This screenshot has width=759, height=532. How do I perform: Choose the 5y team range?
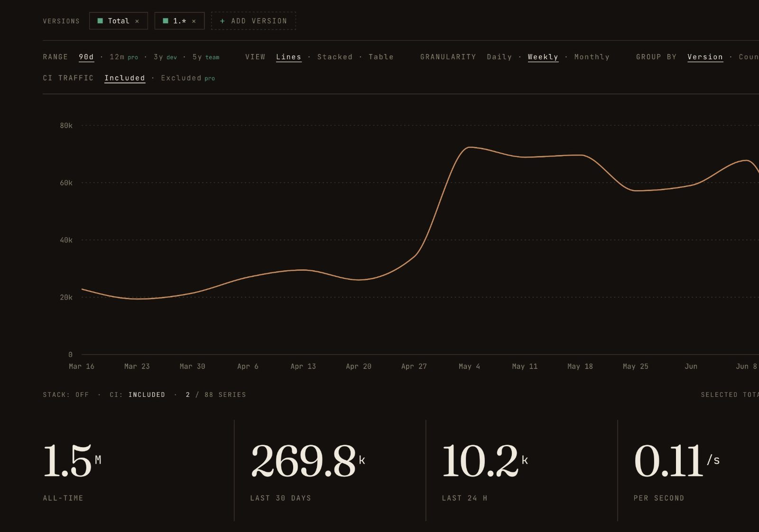point(206,57)
